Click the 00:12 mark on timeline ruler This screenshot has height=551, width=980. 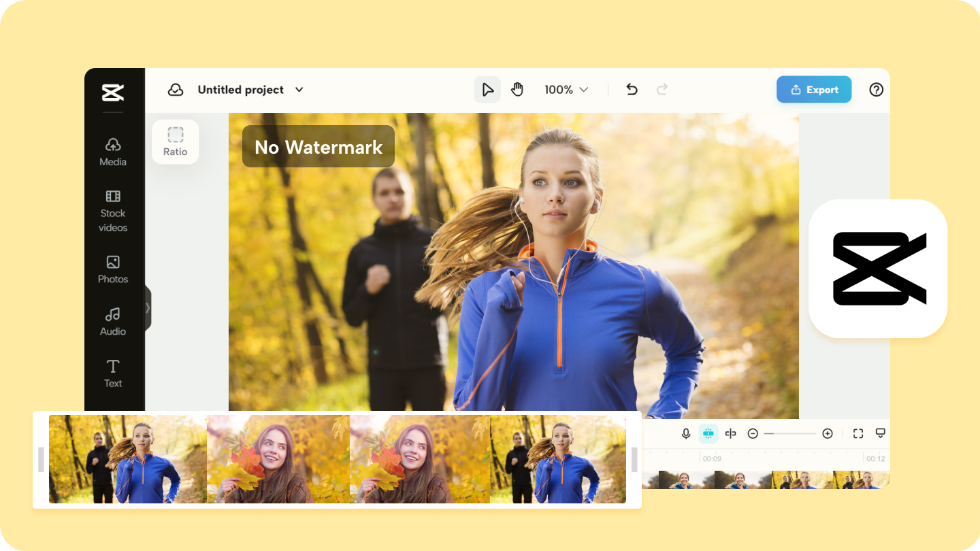click(x=875, y=458)
